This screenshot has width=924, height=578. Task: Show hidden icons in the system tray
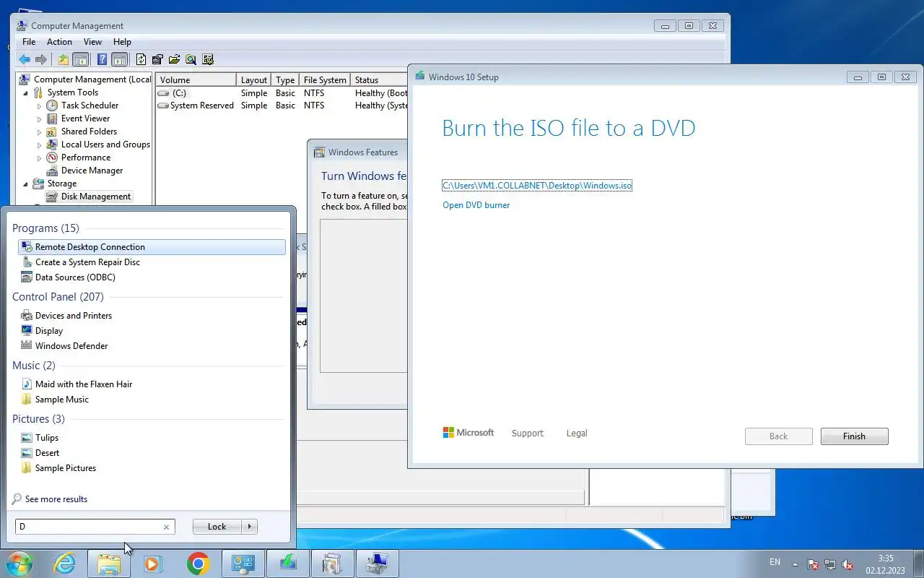click(x=796, y=564)
